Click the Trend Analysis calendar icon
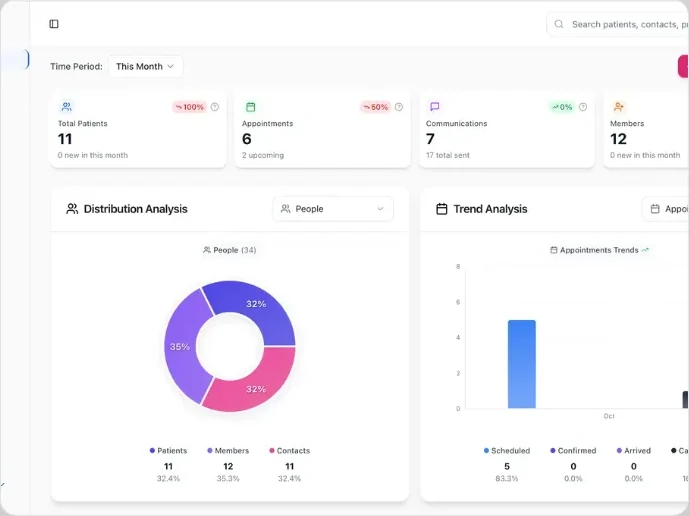Image resolution: width=690 pixels, height=516 pixels. tap(441, 209)
